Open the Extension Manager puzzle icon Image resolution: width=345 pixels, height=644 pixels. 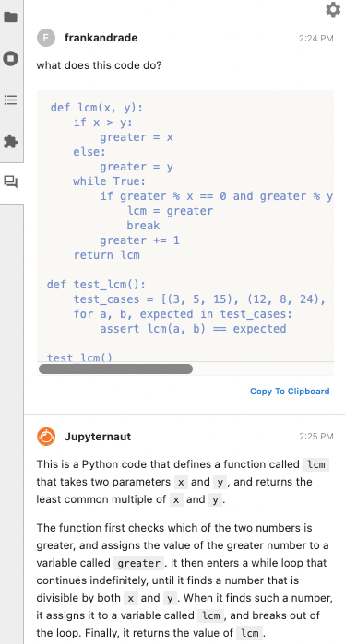[x=11, y=142]
